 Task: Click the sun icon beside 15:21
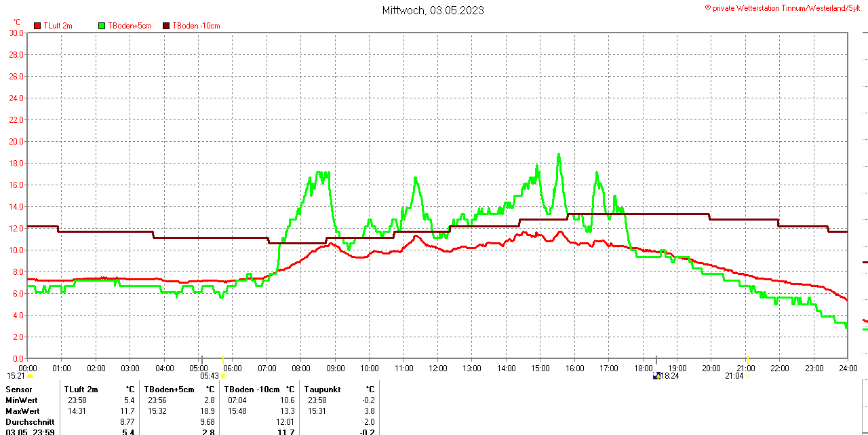30,376
